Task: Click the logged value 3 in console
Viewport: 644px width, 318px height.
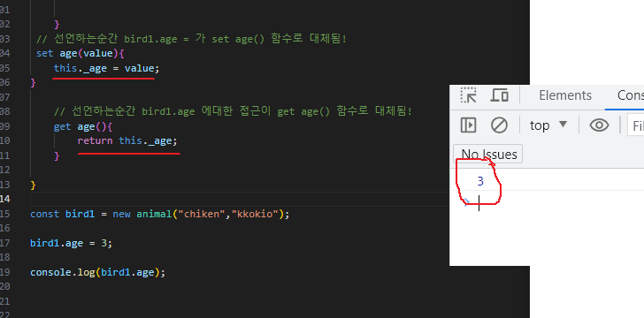Action: pos(480,181)
